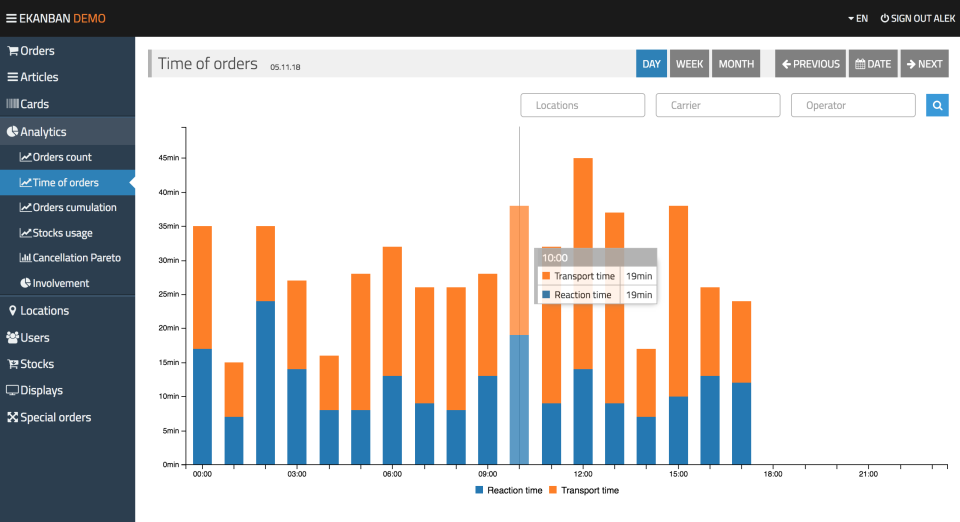Open Special orders via the arrows icon
This screenshot has height=522, width=960.
(x=12, y=417)
